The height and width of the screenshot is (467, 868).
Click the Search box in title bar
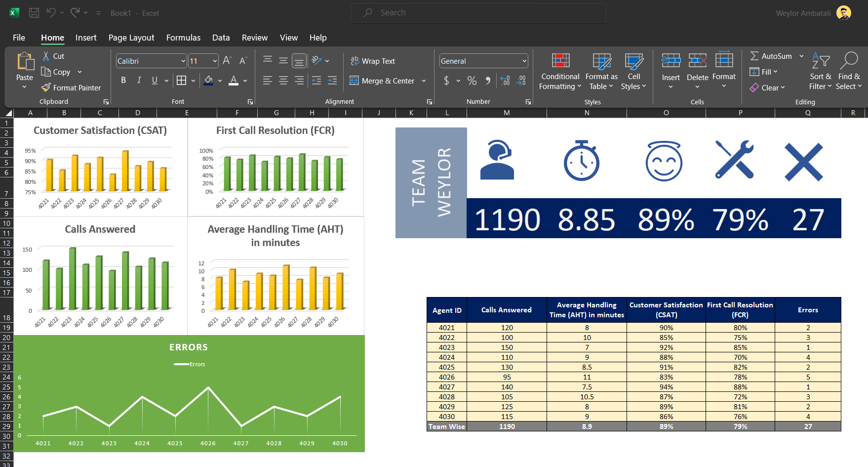(x=478, y=12)
